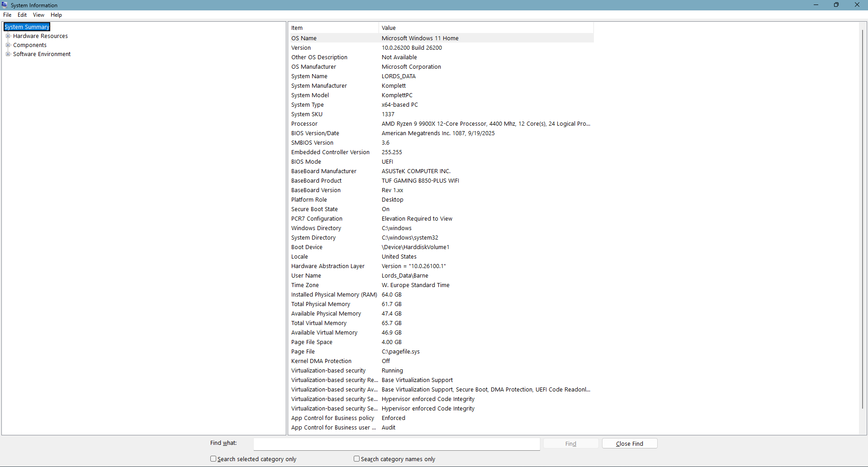Expand the Hardware Resources node
Viewport: 868px width, 467px height.
[x=8, y=36]
